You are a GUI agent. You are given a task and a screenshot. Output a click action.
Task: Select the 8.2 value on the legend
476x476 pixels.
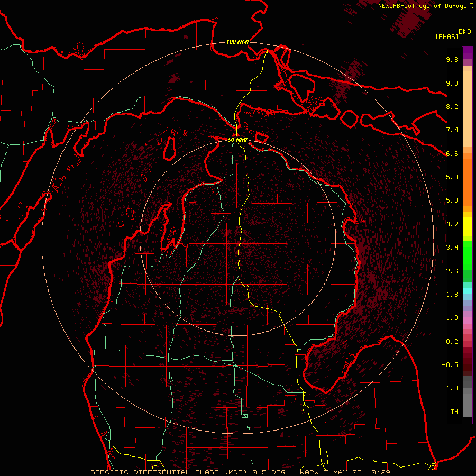tap(452, 106)
